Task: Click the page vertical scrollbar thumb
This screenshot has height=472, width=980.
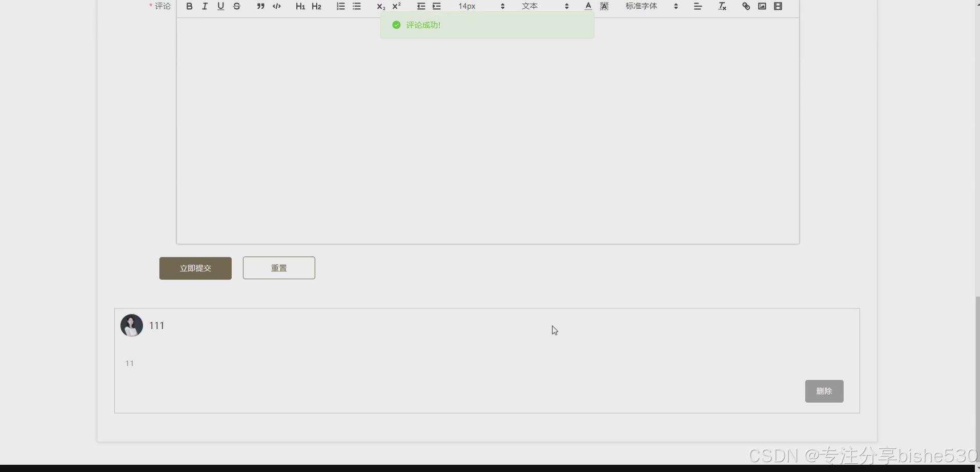Action: point(977,380)
